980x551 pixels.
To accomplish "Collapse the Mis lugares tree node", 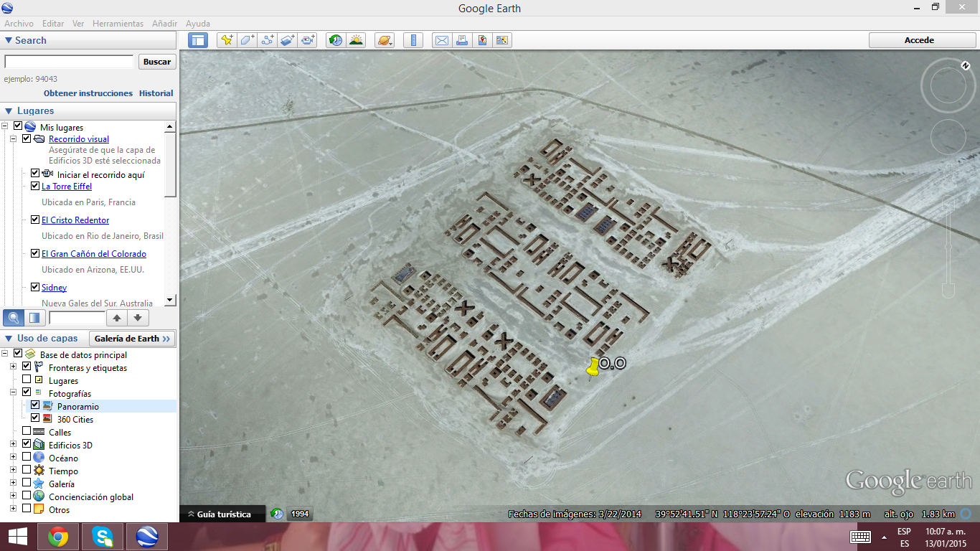I will pyautogui.click(x=5, y=126).
